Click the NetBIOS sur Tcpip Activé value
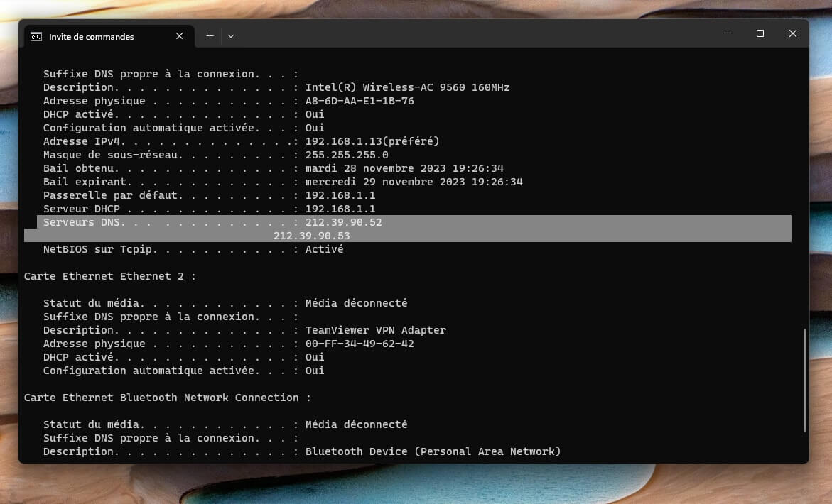The width and height of the screenshot is (832, 504). (x=324, y=249)
